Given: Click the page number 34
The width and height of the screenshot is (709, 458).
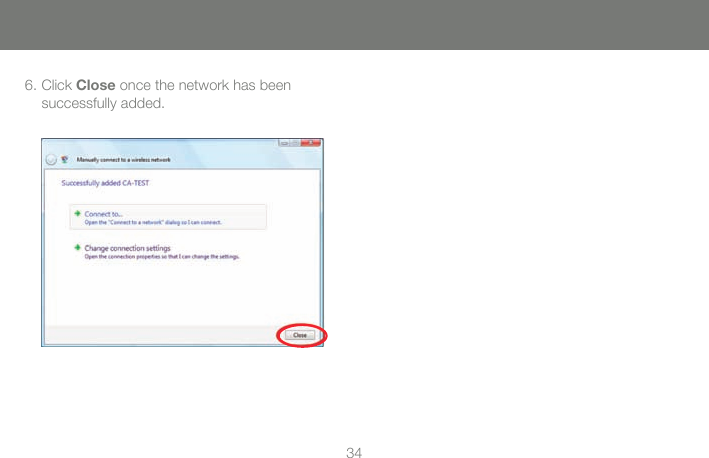Looking at the screenshot, I should [x=354, y=452].
